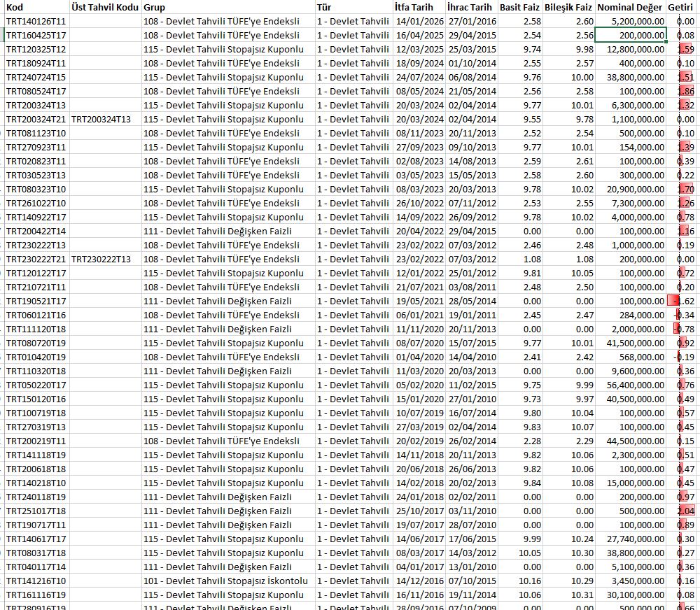The width and height of the screenshot is (700, 610).
Task: Select nominal value 284,000.00
Action: pos(631,315)
